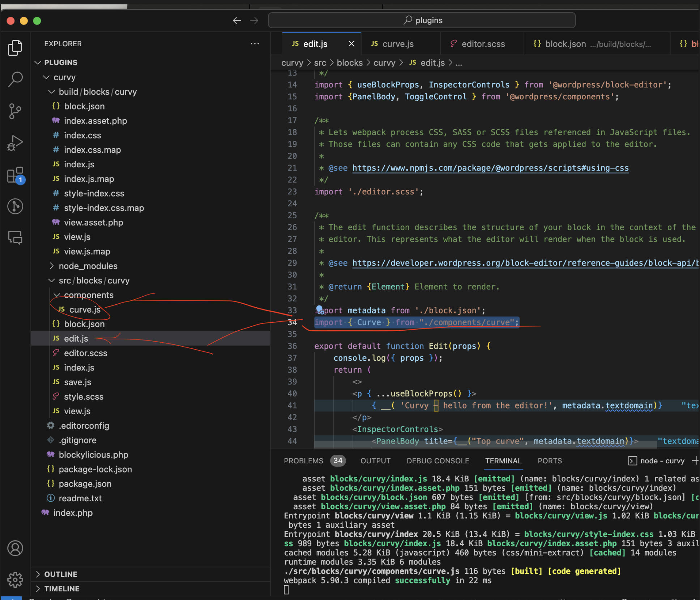700x600 pixels.
Task: Click the highlighted Curve import line
Action: pyautogui.click(x=417, y=322)
